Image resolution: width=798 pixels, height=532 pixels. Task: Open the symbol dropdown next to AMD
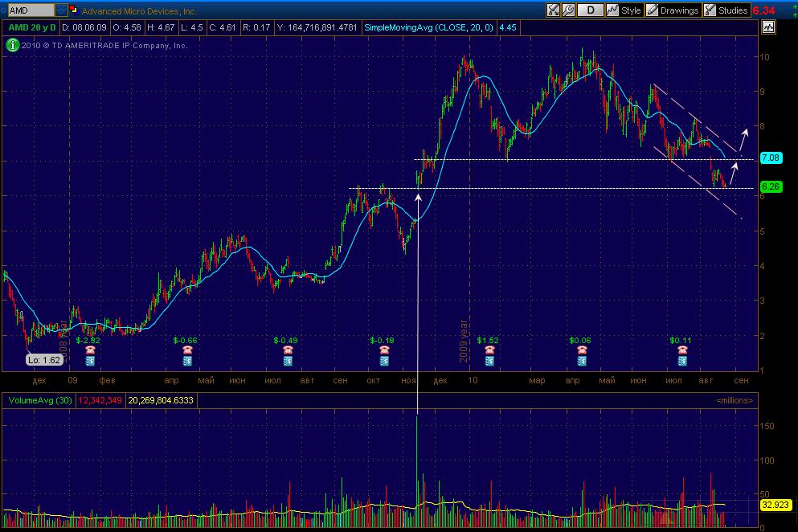pos(61,10)
